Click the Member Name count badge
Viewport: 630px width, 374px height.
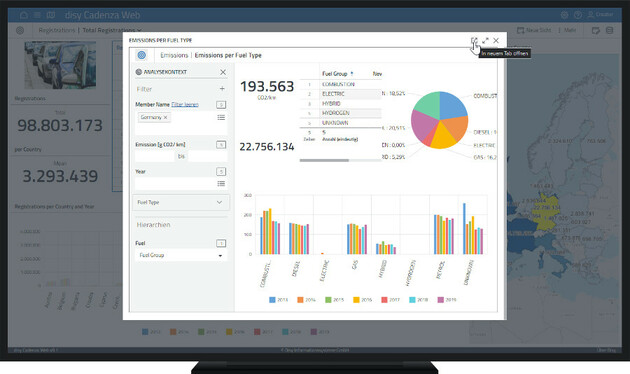click(221, 105)
